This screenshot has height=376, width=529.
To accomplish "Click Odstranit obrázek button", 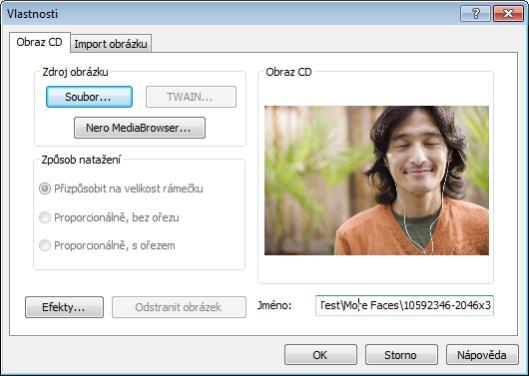I will [x=179, y=307].
